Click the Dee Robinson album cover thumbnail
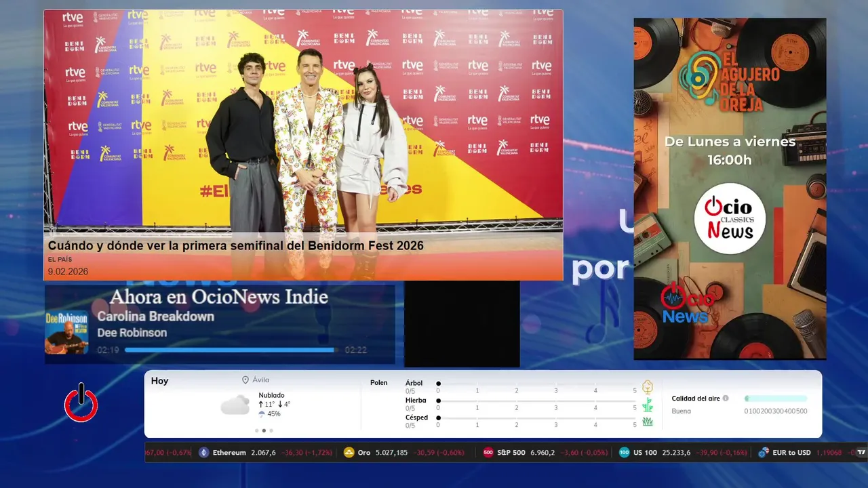Image resolution: width=868 pixels, height=488 pixels. pos(66,332)
